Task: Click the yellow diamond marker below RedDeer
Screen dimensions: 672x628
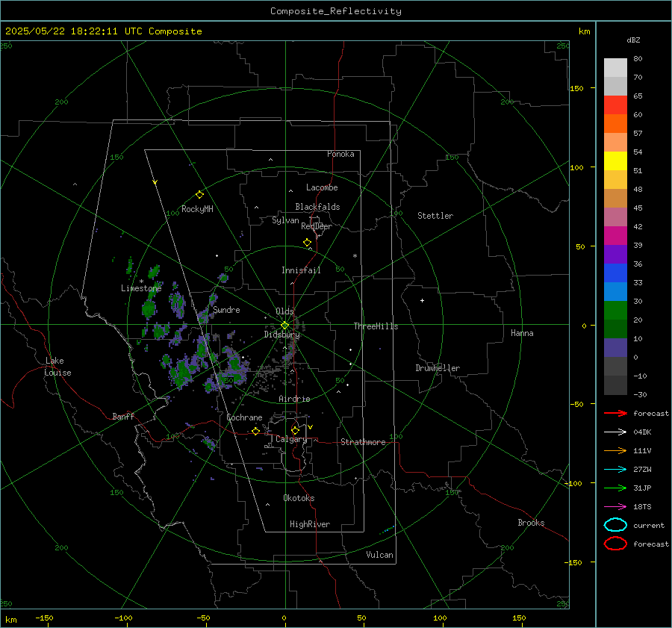Action: pyautogui.click(x=307, y=243)
